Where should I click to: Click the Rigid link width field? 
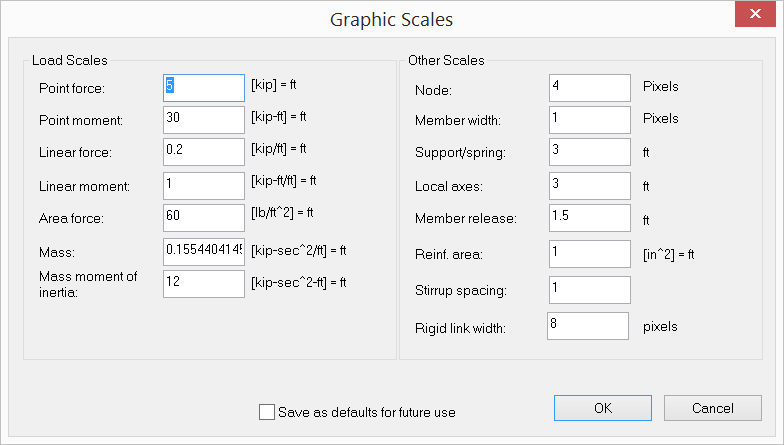click(x=587, y=326)
